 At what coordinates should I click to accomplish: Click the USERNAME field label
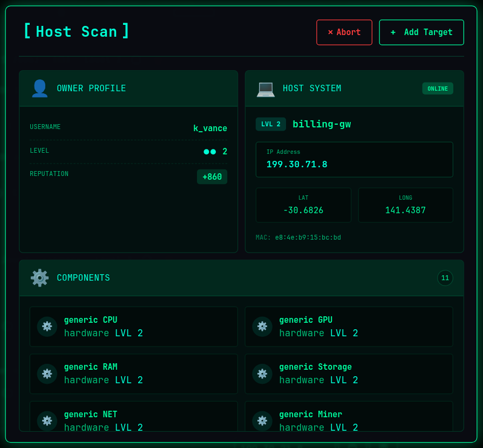pos(45,127)
